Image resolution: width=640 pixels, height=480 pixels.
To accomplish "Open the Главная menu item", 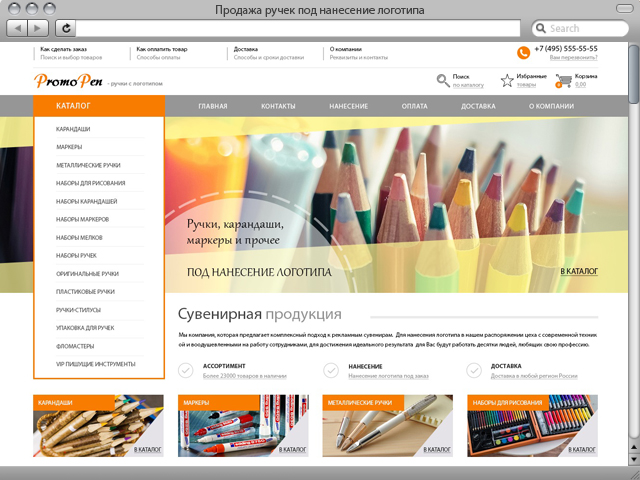I will pos(213,106).
